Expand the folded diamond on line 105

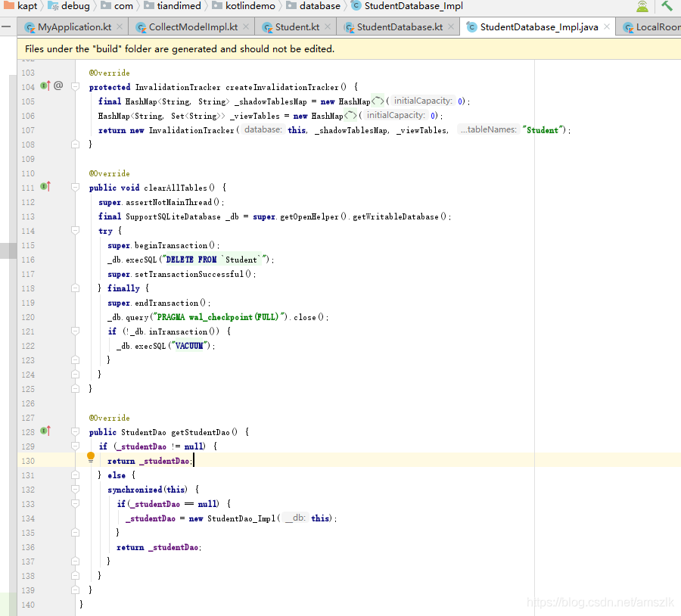click(378, 101)
